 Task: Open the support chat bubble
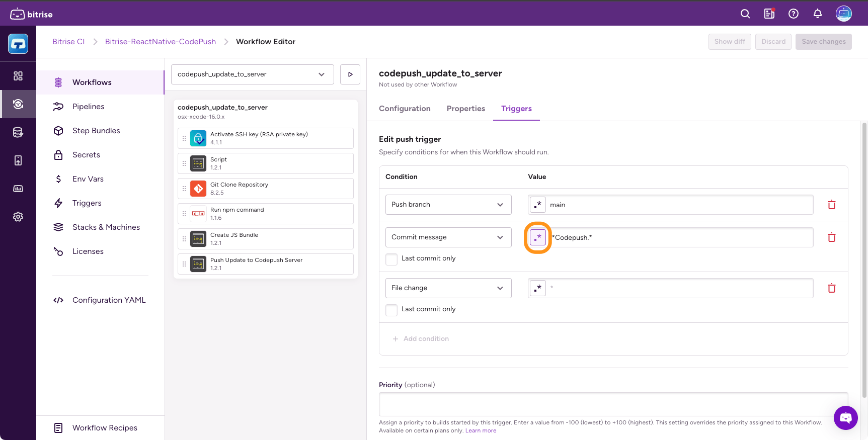(845, 417)
